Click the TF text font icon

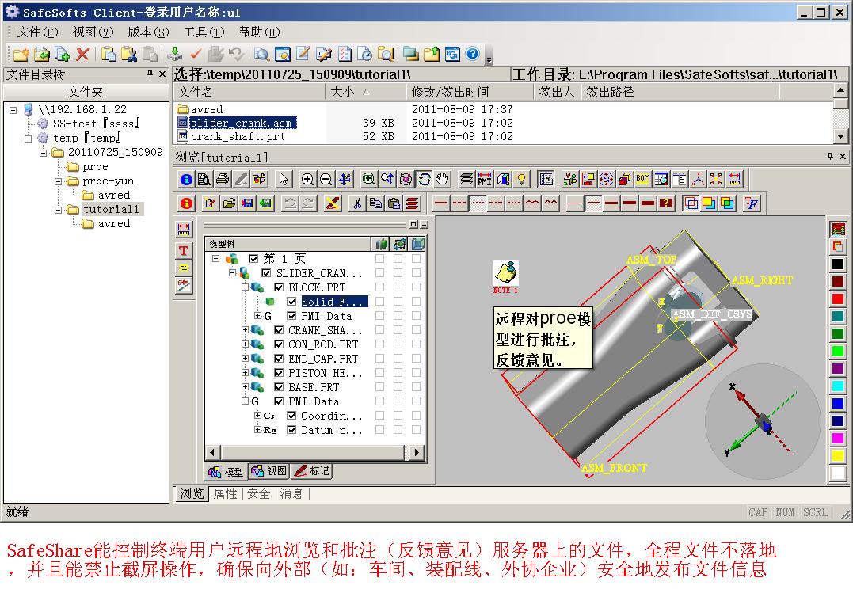click(752, 203)
